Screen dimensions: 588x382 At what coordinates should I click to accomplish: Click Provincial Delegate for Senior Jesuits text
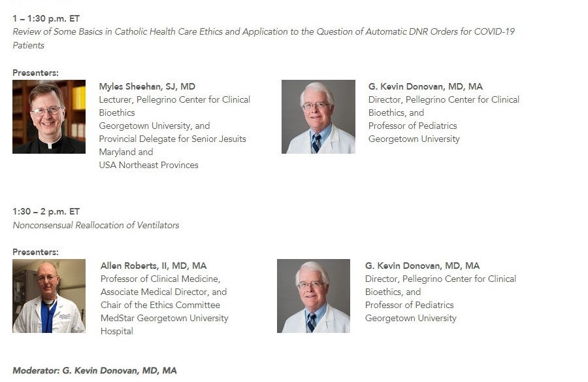[172, 139]
